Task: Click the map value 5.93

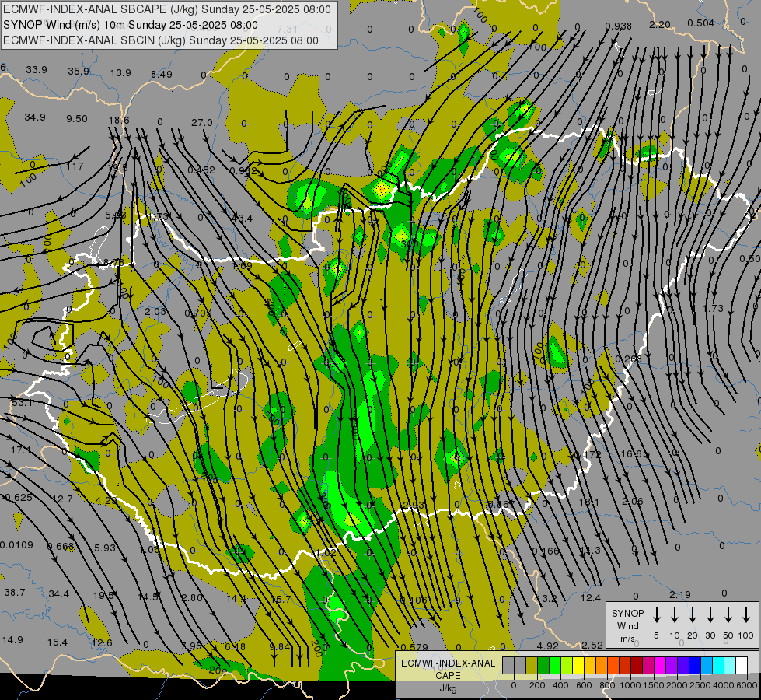Action: click(x=105, y=548)
